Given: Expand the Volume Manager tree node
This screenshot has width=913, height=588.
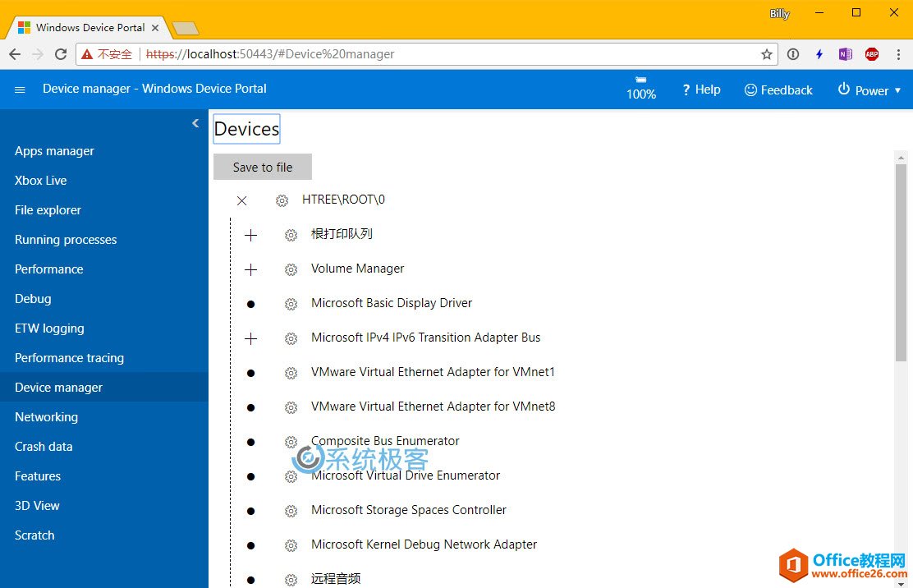Looking at the screenshot, I should (x=250, y=269).
